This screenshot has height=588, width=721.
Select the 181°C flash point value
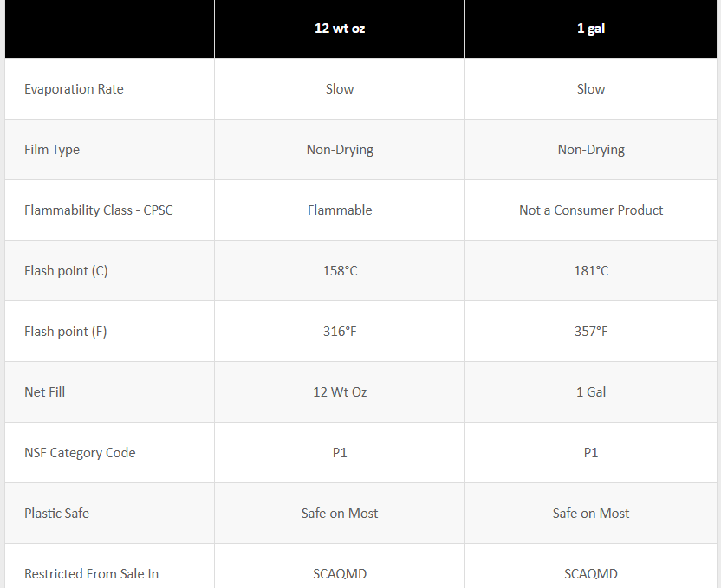[x=591, y=271]
